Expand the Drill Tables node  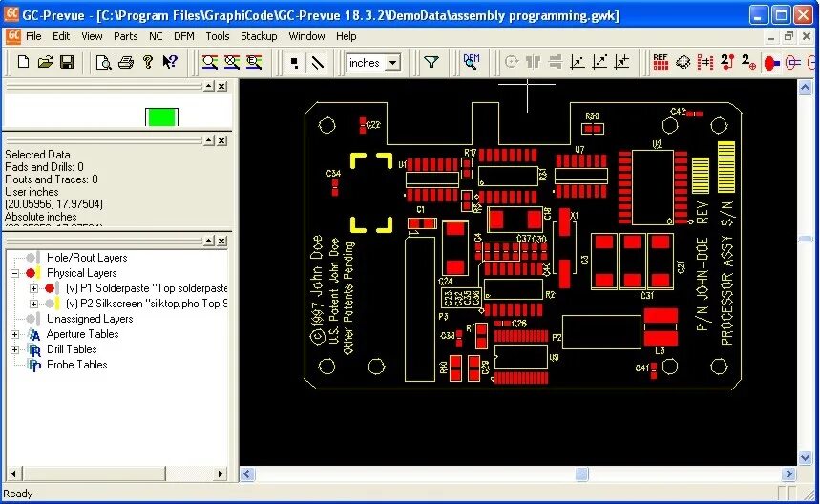[14, 349]
